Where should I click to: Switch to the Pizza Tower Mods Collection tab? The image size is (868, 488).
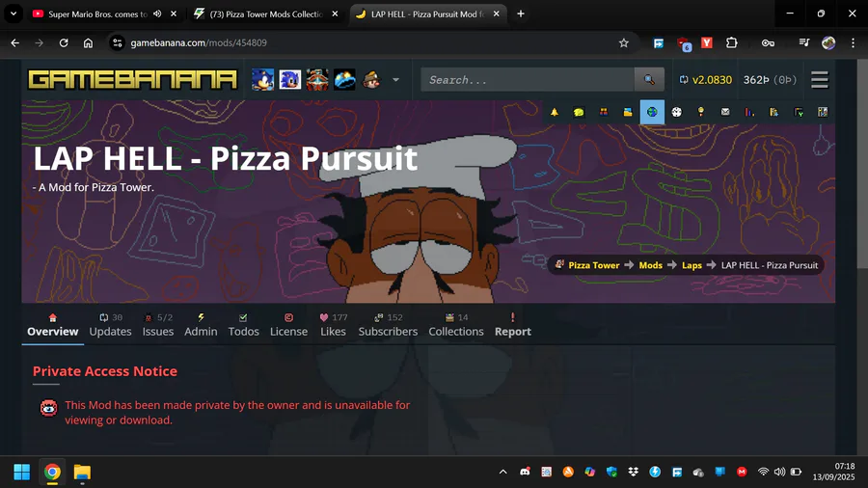coord(266,14)
